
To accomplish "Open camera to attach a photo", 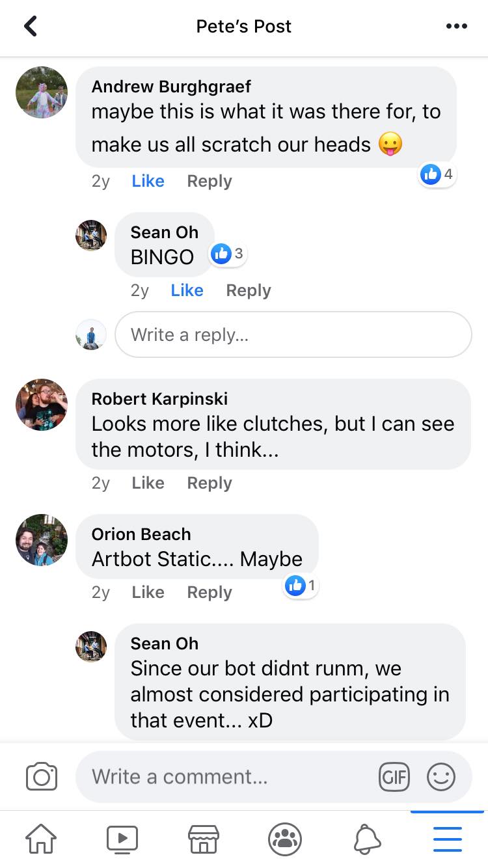I will pos(42,776).
